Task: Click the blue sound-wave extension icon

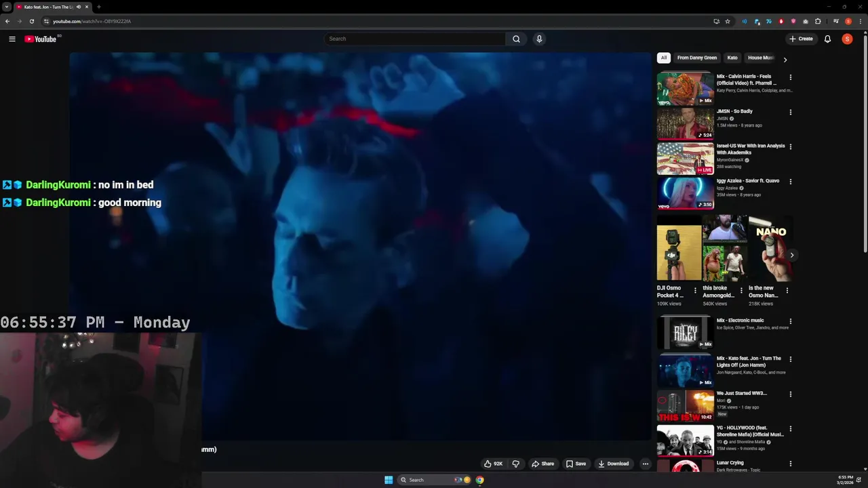Action: (x=745, y=21)
